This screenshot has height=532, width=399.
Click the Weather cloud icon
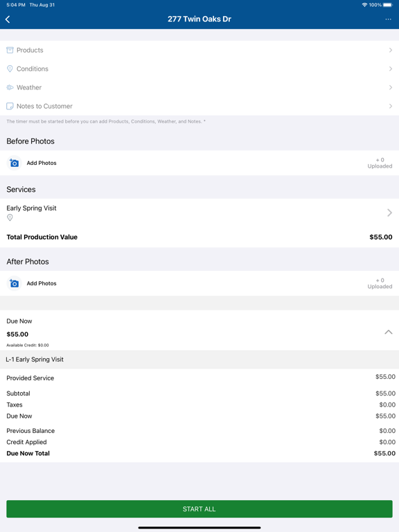pos(10,87)
